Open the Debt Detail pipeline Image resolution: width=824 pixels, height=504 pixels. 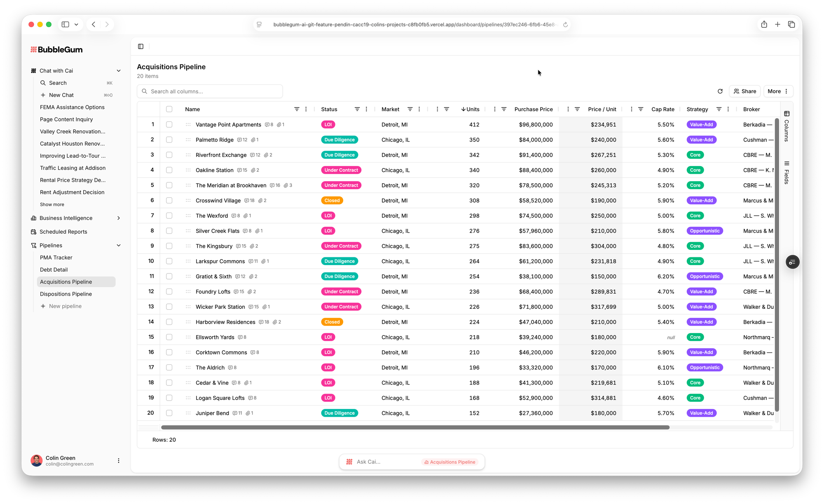pos(54,270)
